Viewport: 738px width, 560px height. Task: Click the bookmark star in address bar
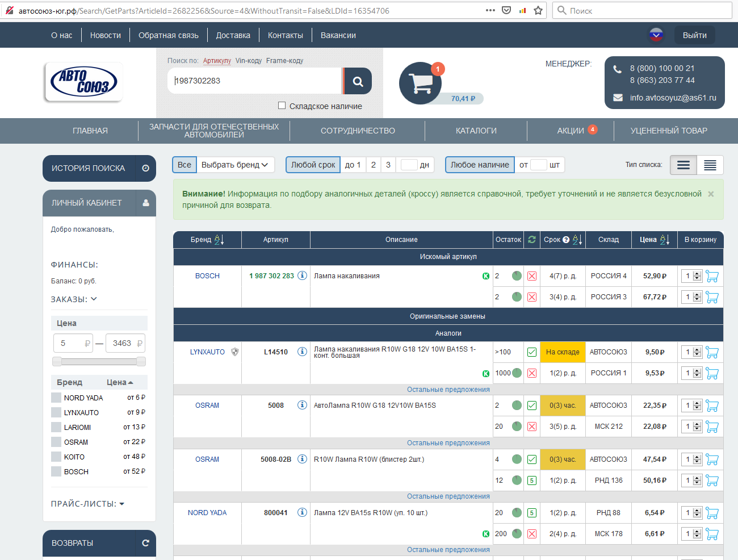[x=538, y=10]
